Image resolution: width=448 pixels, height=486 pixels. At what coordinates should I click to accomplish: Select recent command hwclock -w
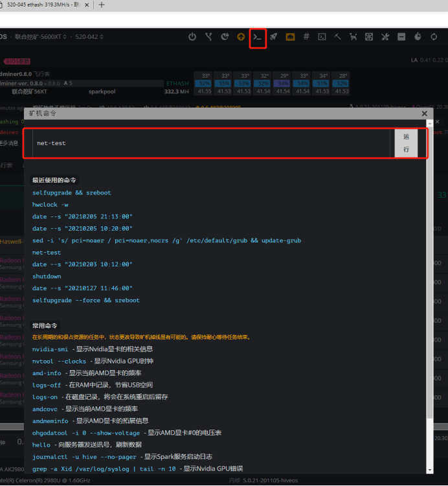[55, 205]
